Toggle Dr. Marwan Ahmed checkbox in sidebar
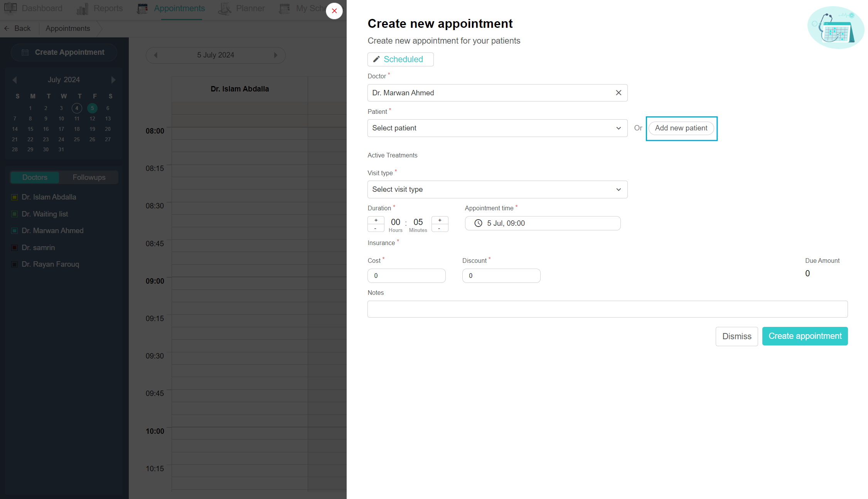This screenshot has width=868, height=499. pyautogui.click(x=14, y=231)
